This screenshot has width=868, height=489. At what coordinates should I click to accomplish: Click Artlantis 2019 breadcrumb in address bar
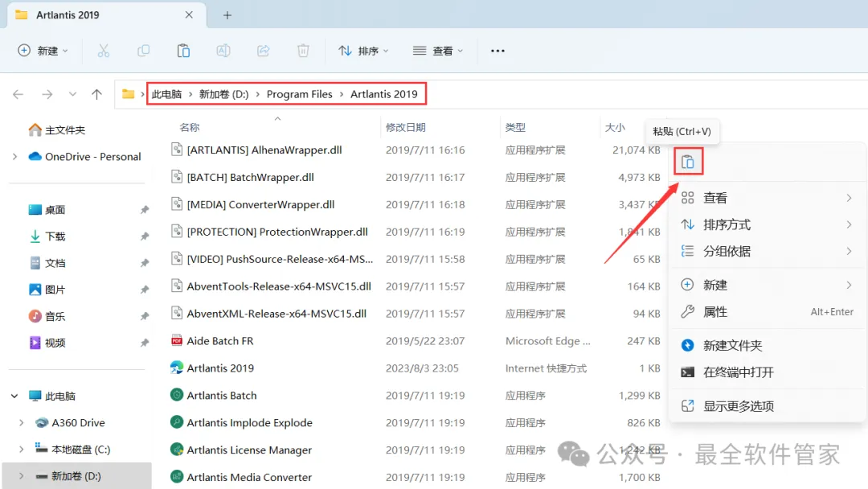pyautogui.click(x=384, y=94)
